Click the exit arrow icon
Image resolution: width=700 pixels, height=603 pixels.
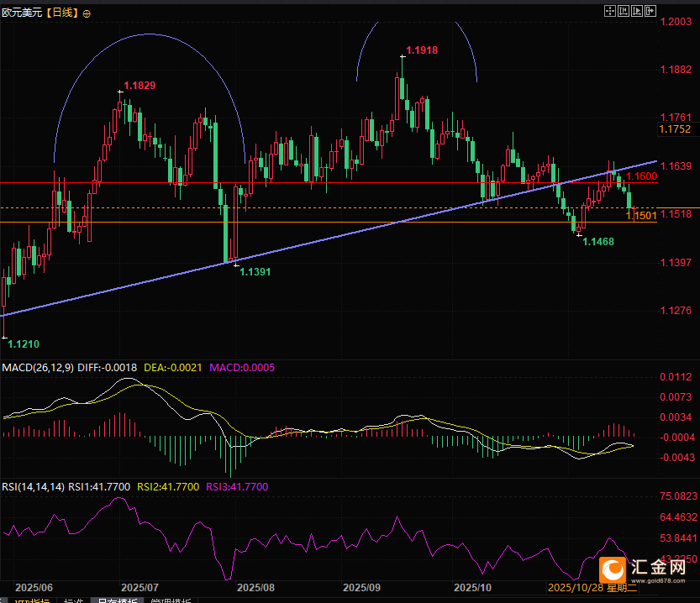pyautogui.click(x=650, y=10)
